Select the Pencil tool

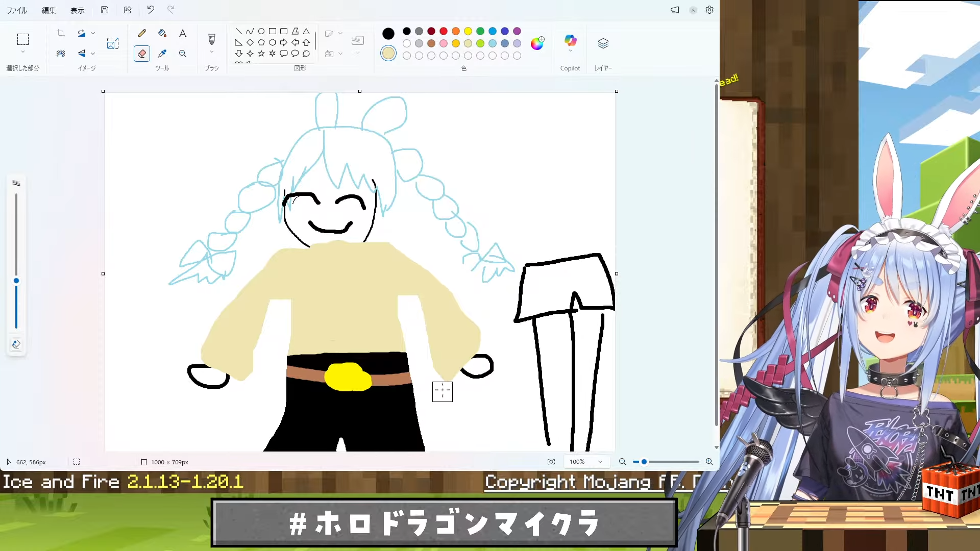point(142,34)
